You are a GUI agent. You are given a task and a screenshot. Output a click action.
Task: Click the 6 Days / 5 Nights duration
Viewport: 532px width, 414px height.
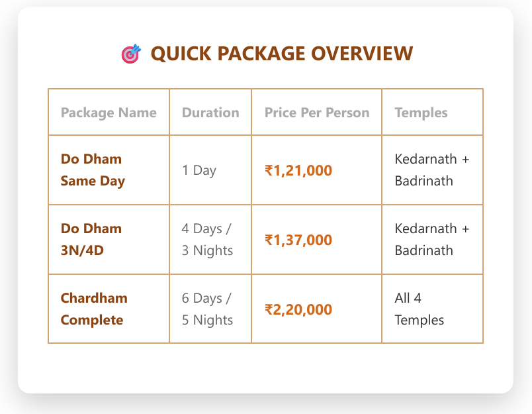[207, 309]
